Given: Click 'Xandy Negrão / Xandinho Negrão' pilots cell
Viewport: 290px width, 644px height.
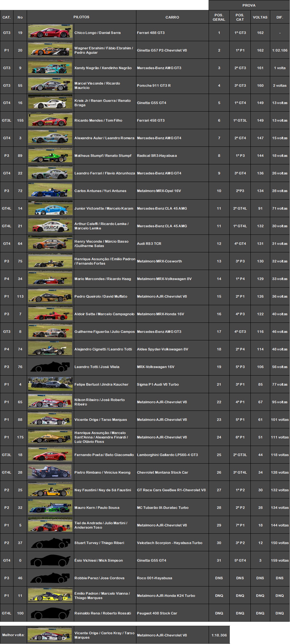Looking at the screenshot, I should 105,68.
